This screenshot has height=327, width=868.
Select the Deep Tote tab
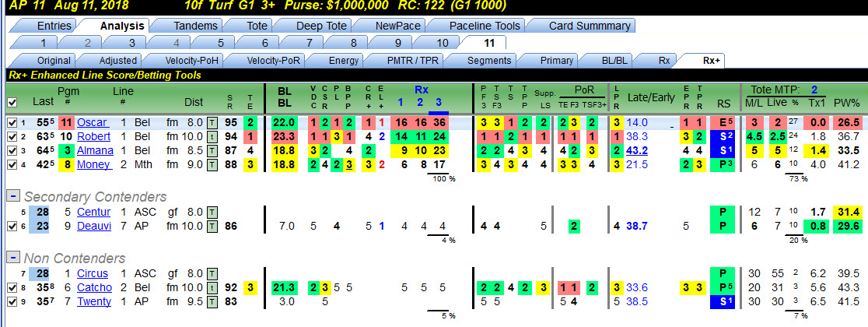[321, 26]
